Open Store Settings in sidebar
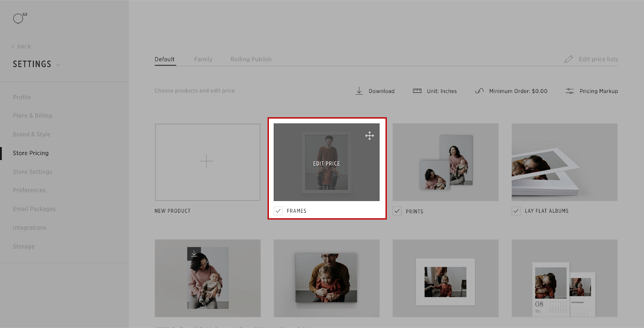Screen dimensions: 644x328 32,172
